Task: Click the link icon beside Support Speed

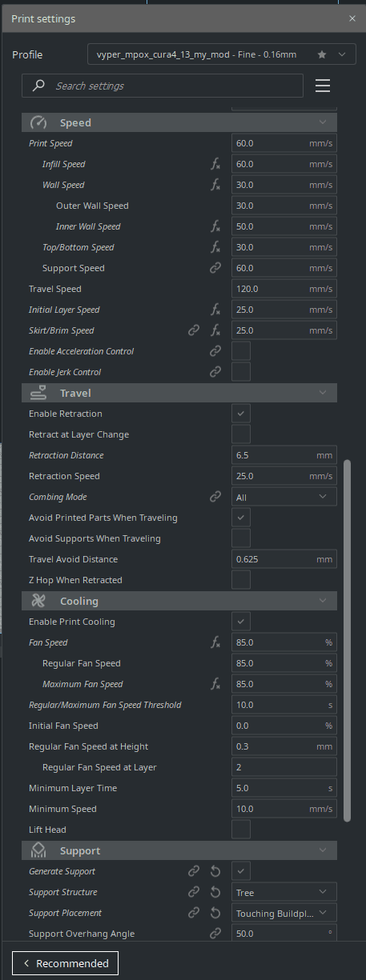Action: [x=215, y=268]
